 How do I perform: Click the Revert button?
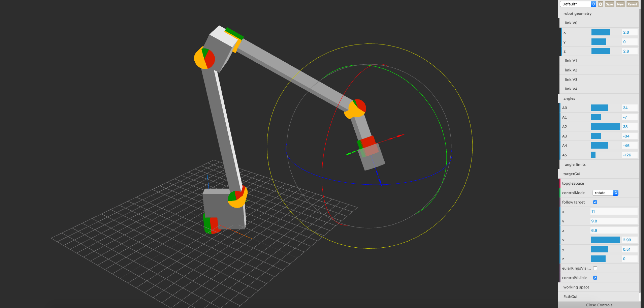pos(632,4)
